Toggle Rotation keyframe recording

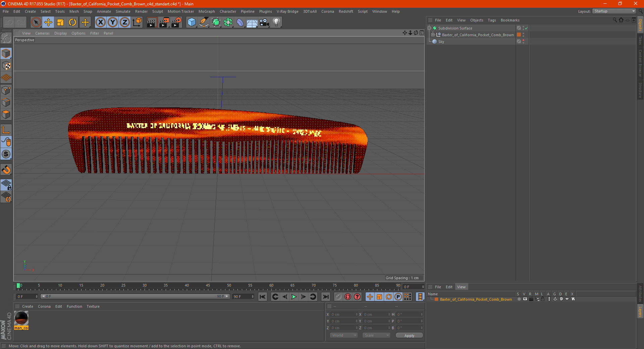point(389,297)
